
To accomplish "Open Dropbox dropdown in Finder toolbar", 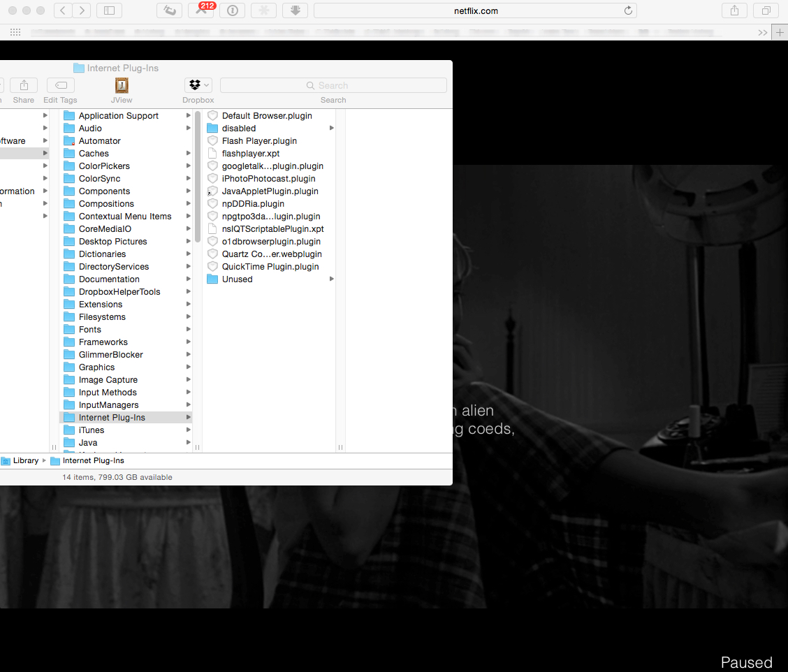I will [x=198, y=85].
